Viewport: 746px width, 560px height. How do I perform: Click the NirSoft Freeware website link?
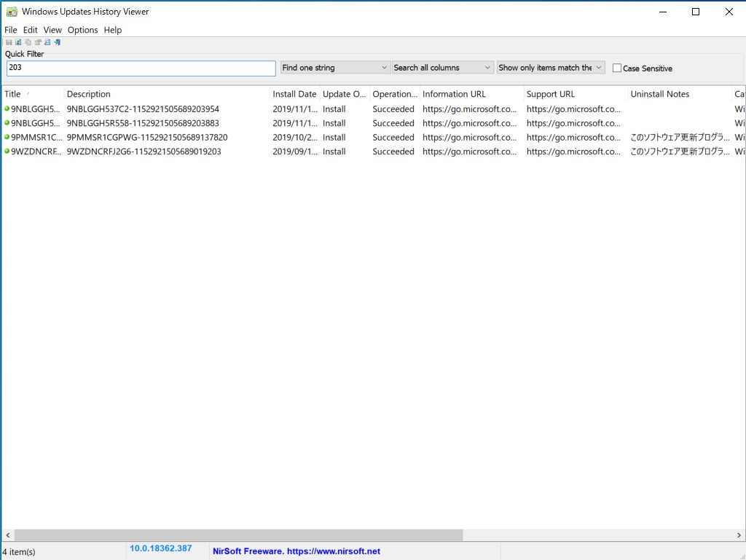(297, 551)
